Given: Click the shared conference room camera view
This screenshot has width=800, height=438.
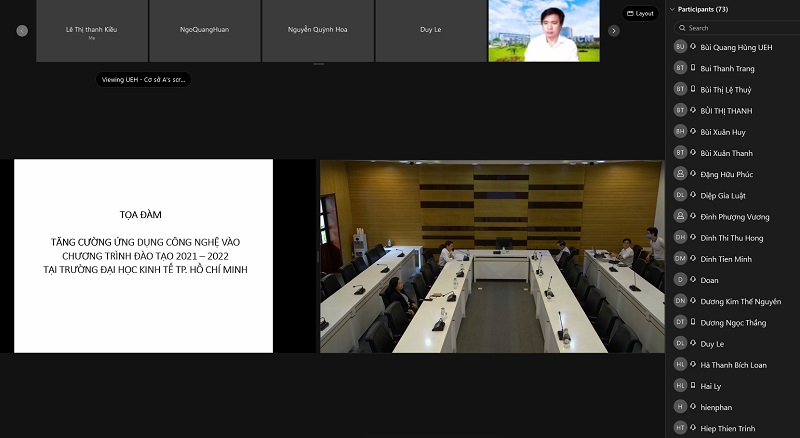Looking at the screenshot, I should click(x=492, y=257).
